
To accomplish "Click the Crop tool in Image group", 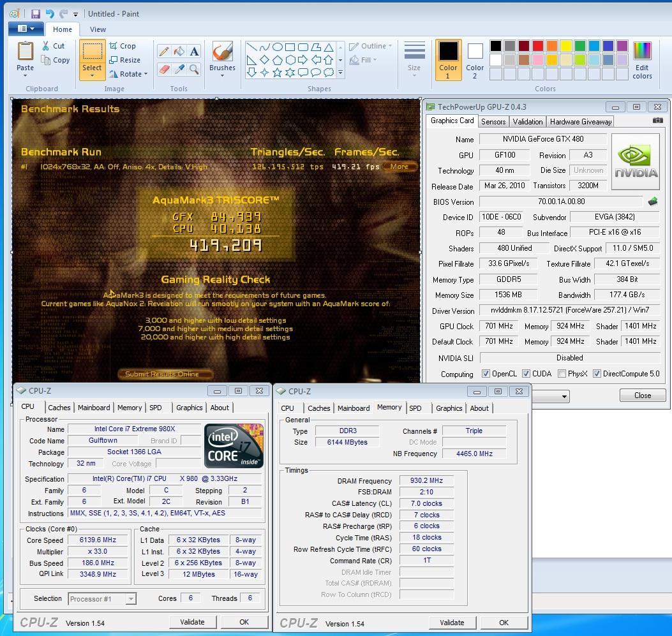I will pos(123,46).
